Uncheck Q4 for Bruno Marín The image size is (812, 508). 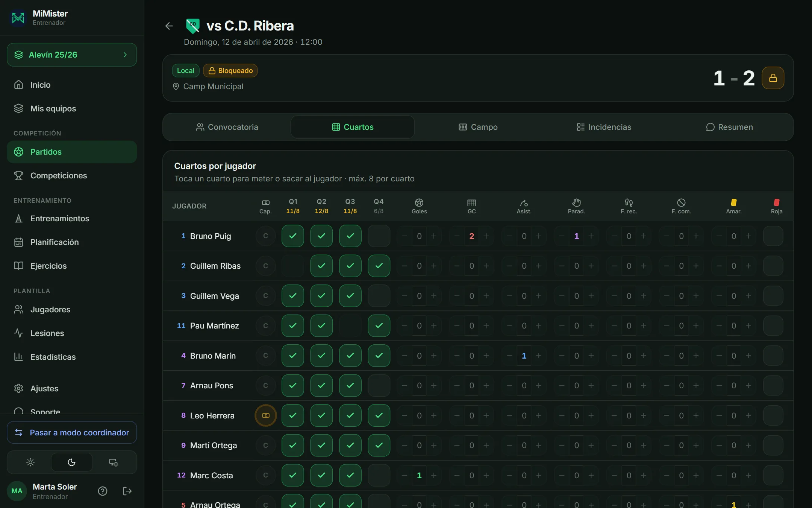click(379, 356)
